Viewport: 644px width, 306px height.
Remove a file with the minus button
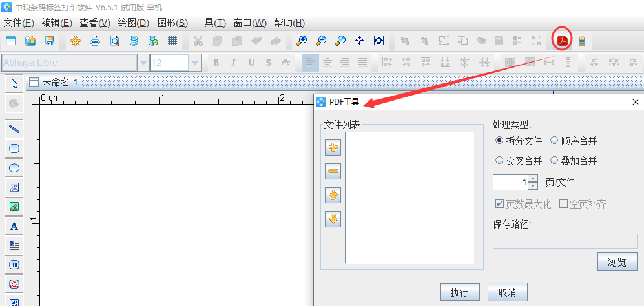point(333,171)
